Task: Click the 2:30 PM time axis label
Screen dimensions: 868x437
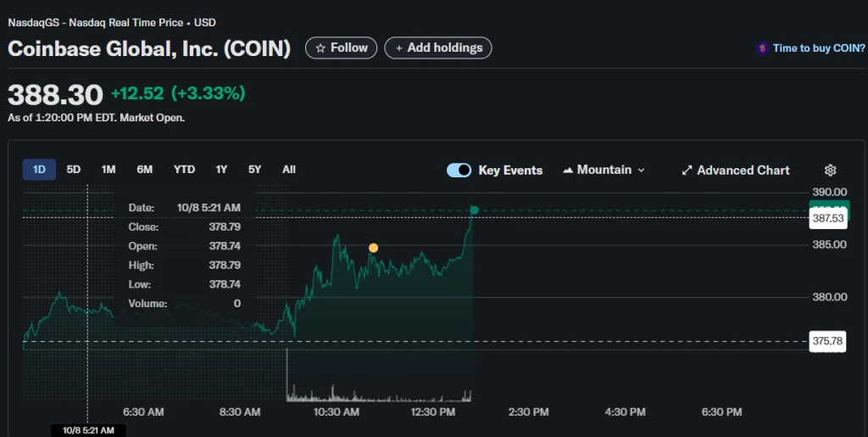Action: [x=529, y=412]
